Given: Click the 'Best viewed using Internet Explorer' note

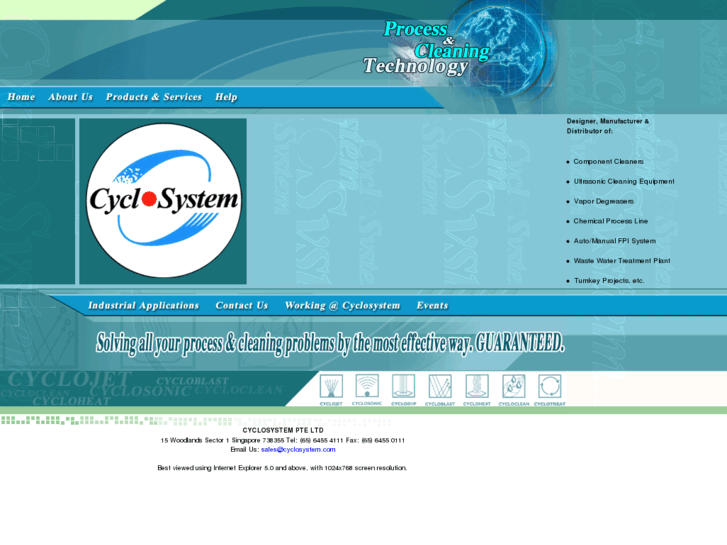Looking at the screenshot, I should click(282, 468).
